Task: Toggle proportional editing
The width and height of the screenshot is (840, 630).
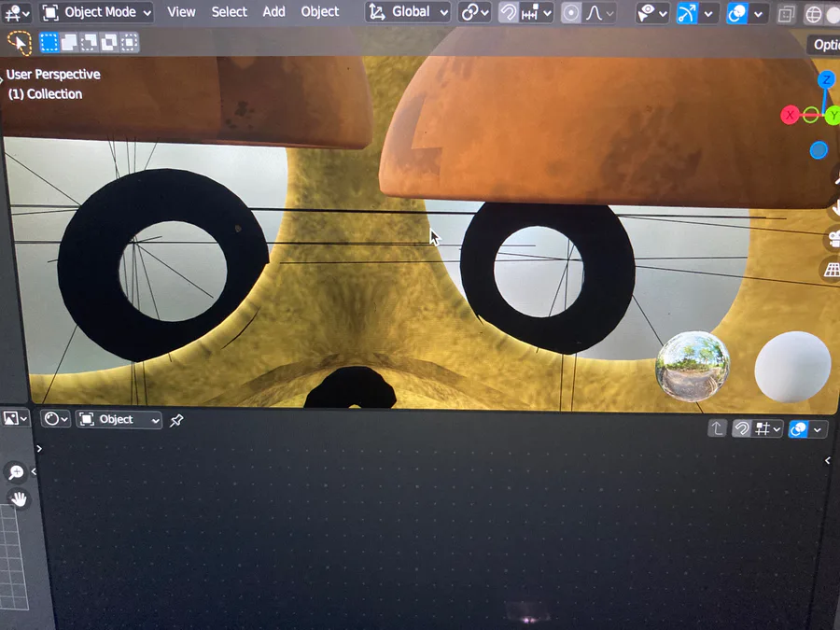Action: pos(571,13)
